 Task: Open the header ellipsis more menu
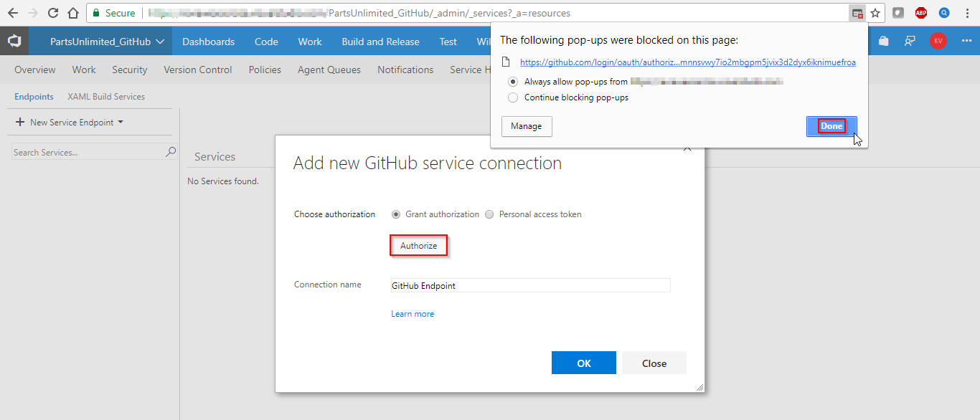[x=966, y=42]
